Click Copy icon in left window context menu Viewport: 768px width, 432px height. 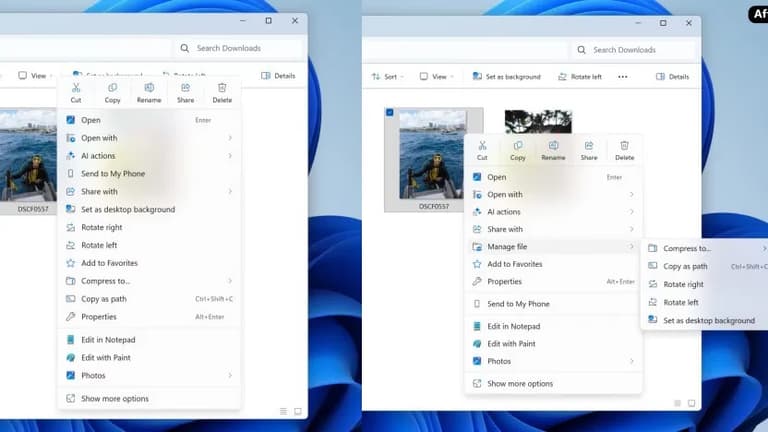coord(112,88)
